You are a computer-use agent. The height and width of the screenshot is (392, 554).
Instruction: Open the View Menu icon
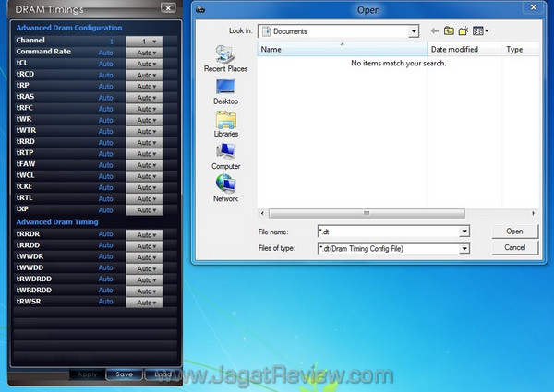click(x=480, y=31)
